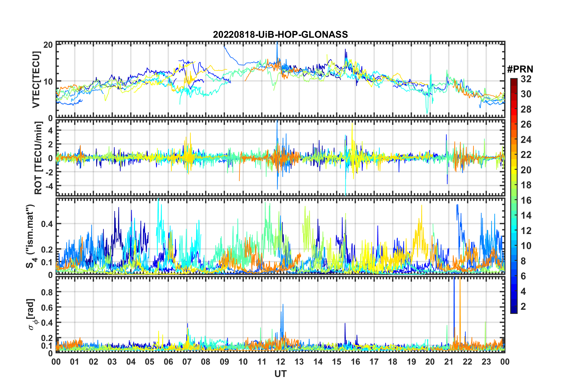Click colorbar tick label 32

coord(526,79)
